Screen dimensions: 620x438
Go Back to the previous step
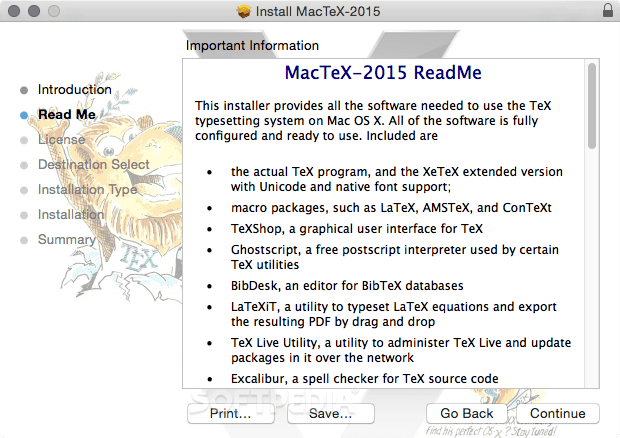[467, 413]
